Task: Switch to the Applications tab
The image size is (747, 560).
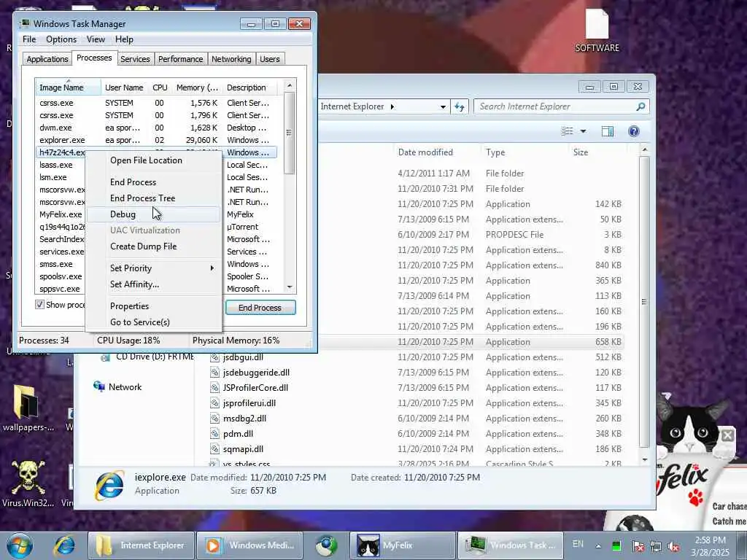Action: (47, 59)
